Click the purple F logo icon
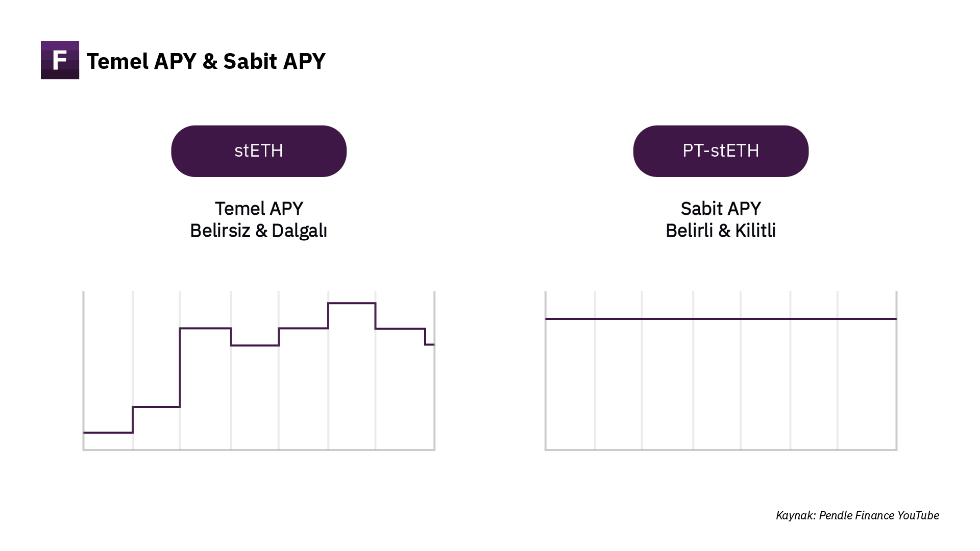 point(60,60)
